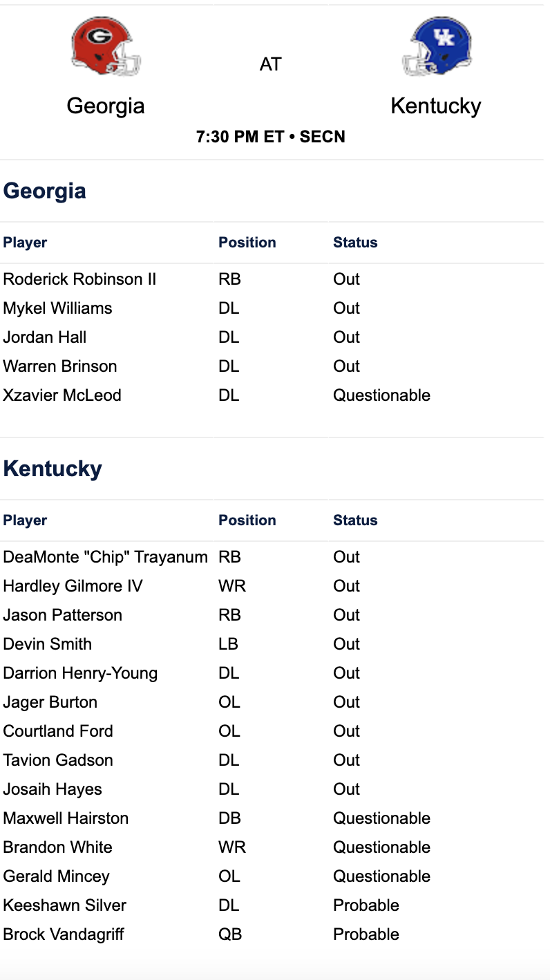The height and width of the screenshot is (980, 550).
Task: Select the Kentucky team name in matchup header
Action: click(x=436, y=106)
